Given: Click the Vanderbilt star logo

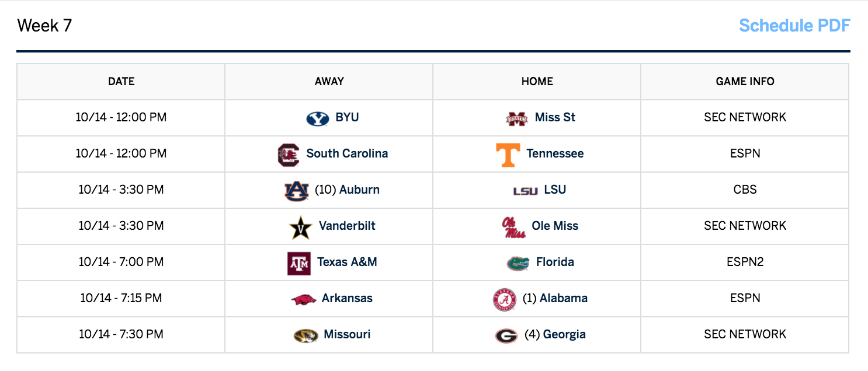Looking at the screenshot, I should coord(301,228).
